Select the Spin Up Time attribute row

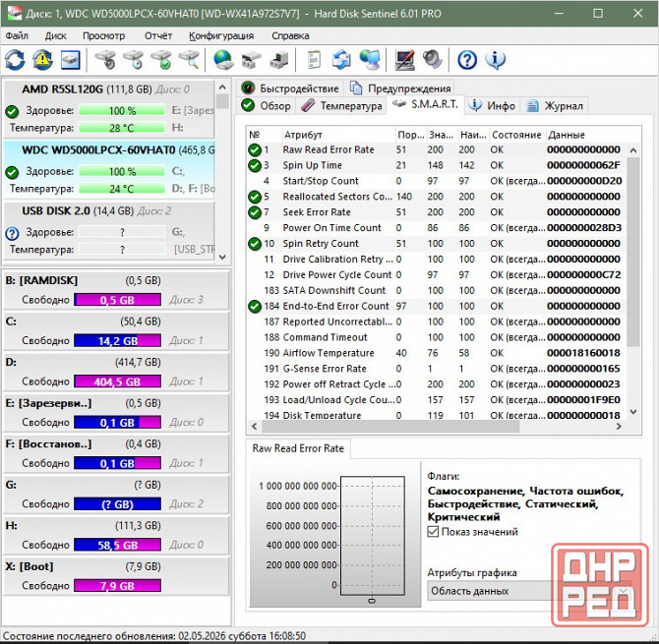coord(436,165)
